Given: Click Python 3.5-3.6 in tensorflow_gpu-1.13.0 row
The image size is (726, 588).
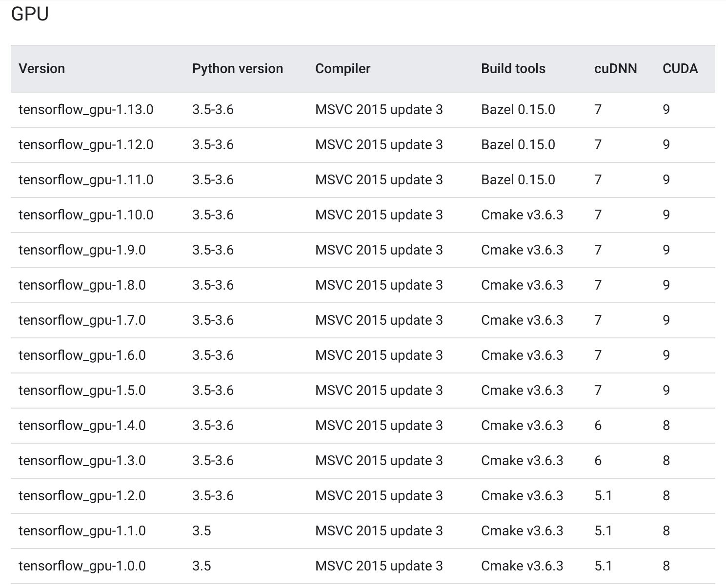Looking at the screenshot, I should [213, 109].
